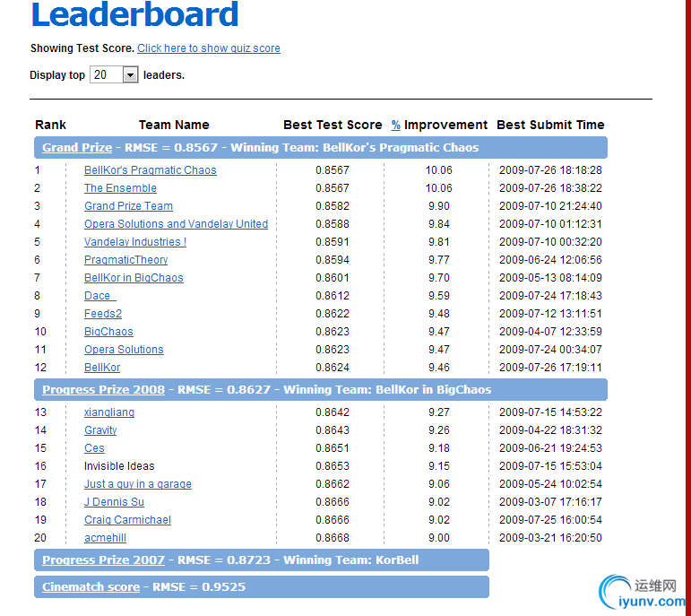The width and height of the screenshot is (691, 616).
Task: Click the test score 0.8643
Action: click(x=333, y=430)
